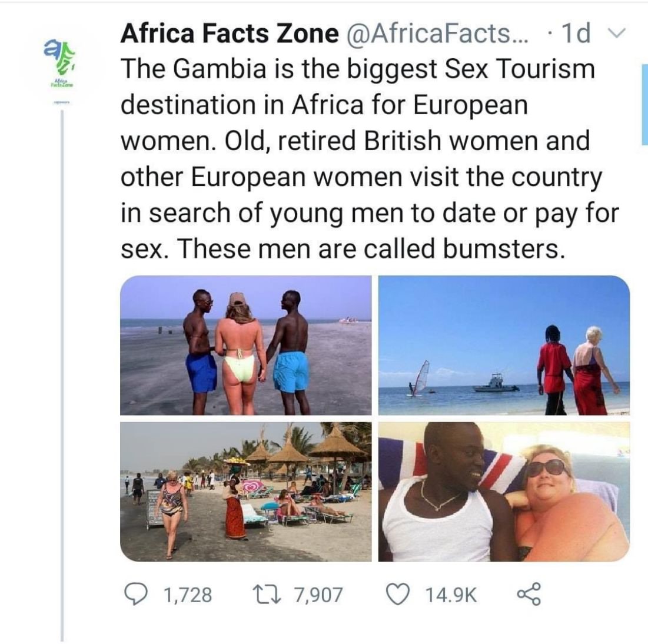Like the tweet with the heart icon
This screenshot has width=648, height=644.
[397, 595]
